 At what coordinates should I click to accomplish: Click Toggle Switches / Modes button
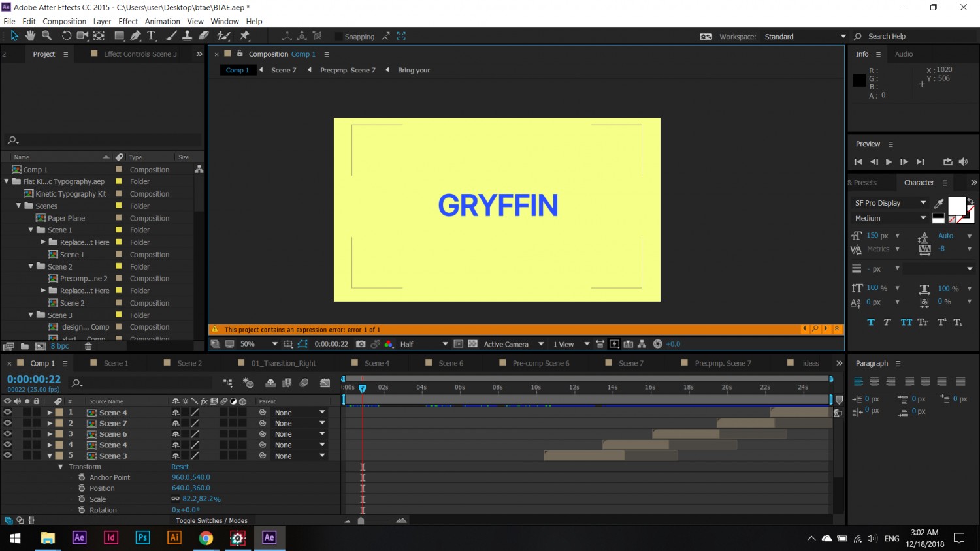tap(212, 520)
